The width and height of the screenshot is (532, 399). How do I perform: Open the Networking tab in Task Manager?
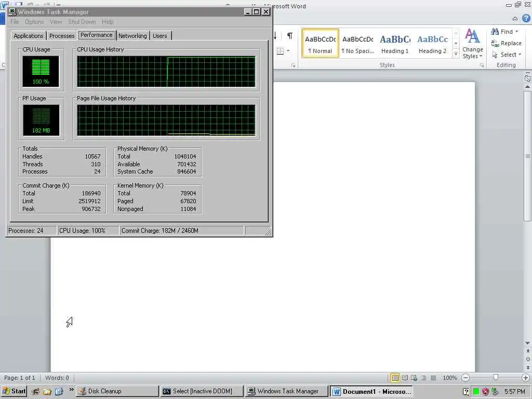(x=132, y=36)
